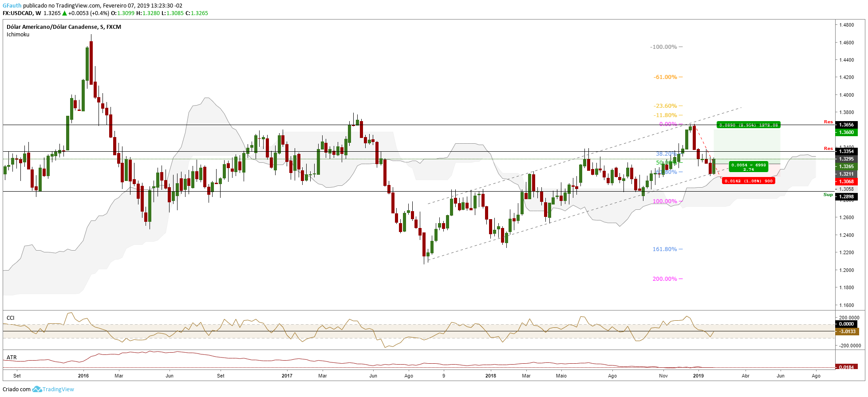Select the Res label beside 1.3656
The height and width of the screenshot is (397, 868).
tap(828, 122)
